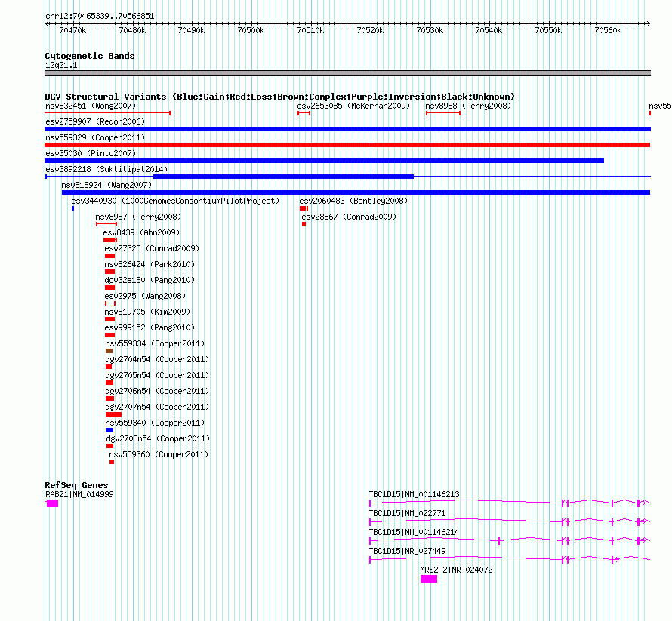
Task: Select variant nsv826424 (Park2010)
Action: coord(150,264)
